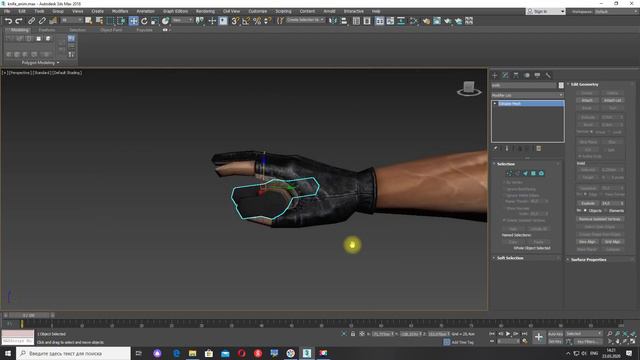This screenshot has height=360, width=640.
Task: Toggle the 3D Snaps button
Action: (235, 21)
